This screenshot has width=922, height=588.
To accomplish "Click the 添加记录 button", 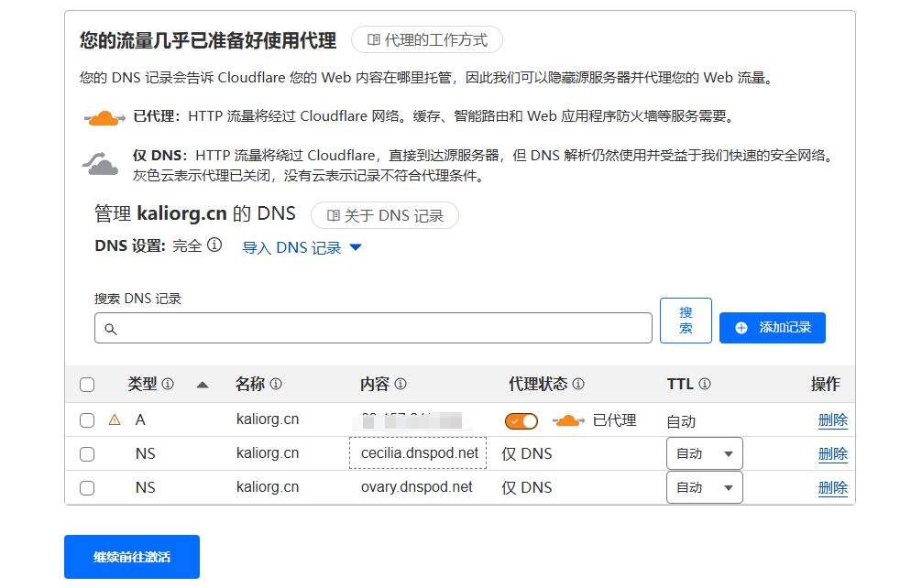I will click(x=772, y=328).
